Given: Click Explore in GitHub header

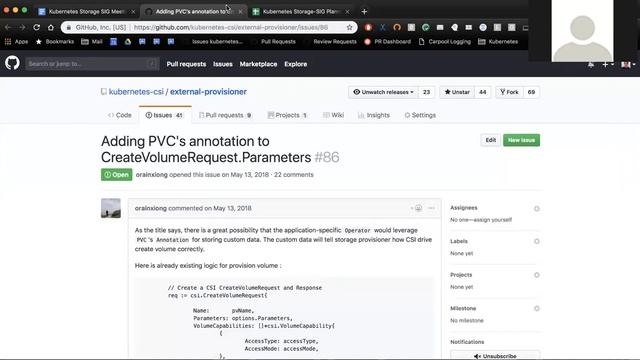Looking at the screenshot, I should (296, 64).
